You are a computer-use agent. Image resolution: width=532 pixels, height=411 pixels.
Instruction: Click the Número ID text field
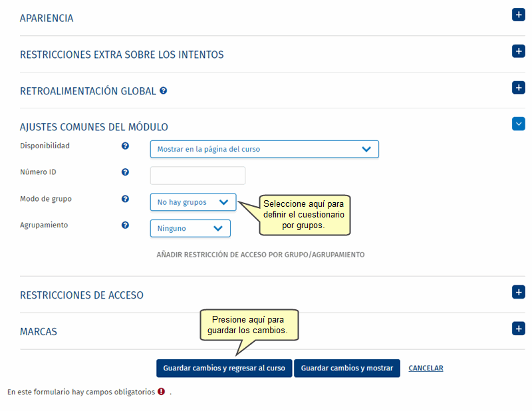click(x=198, y=176)
